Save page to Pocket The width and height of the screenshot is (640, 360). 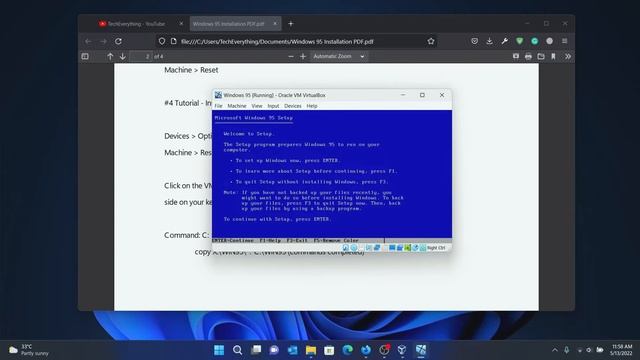pyautogui.click(x=474, y=41)
